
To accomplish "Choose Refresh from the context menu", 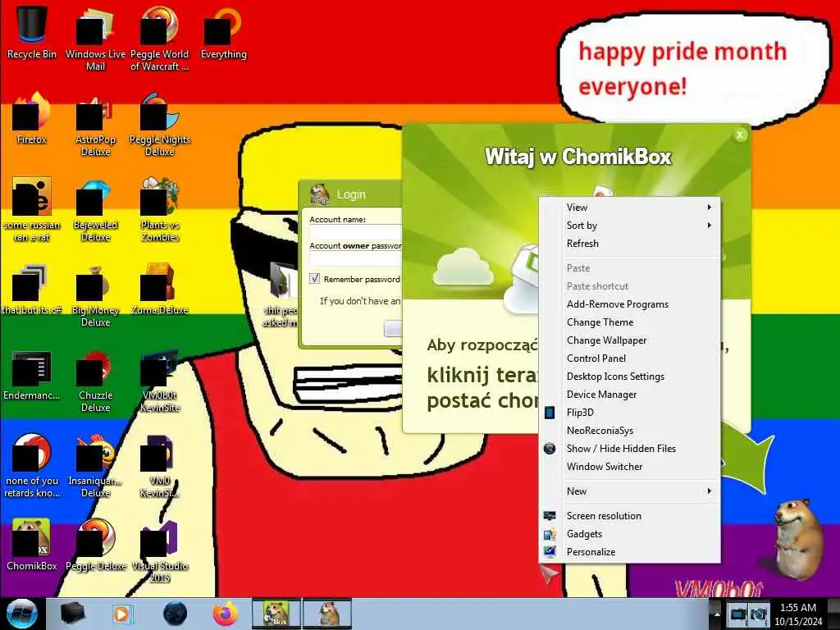I will pos(629,244).
